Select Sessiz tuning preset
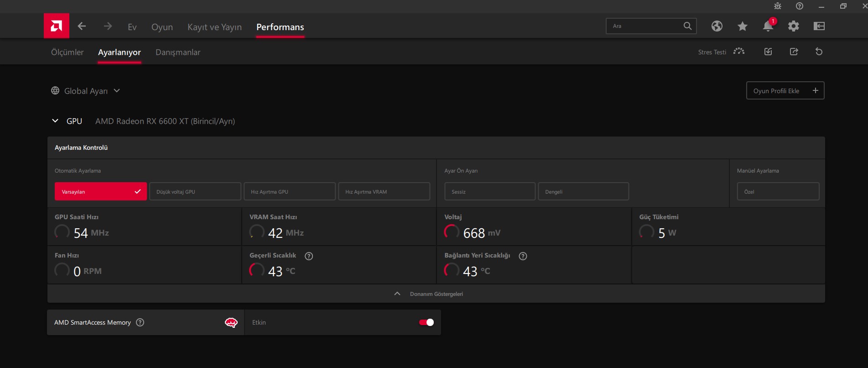This screenshot has height=368, width=868. point(490,191)
